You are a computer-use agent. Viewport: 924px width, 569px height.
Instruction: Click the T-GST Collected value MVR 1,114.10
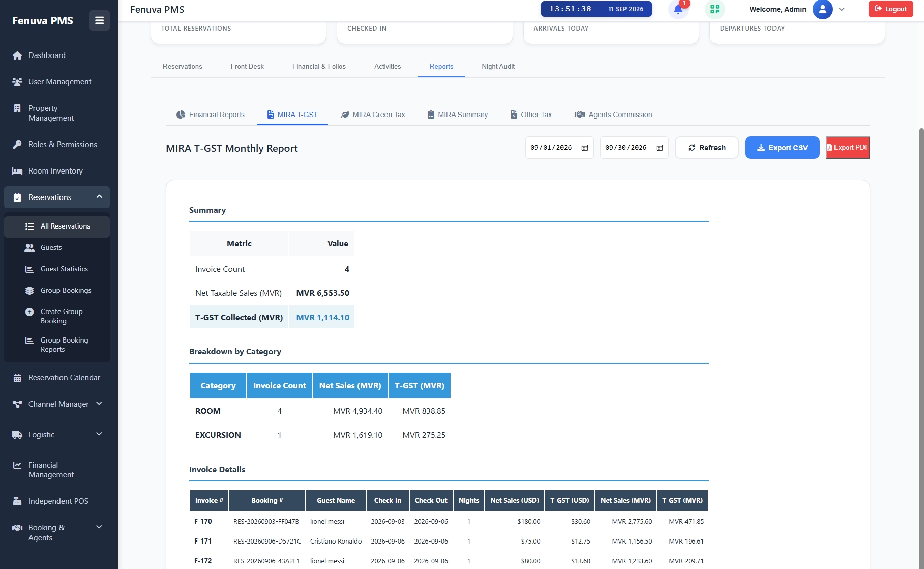point(322,318)
